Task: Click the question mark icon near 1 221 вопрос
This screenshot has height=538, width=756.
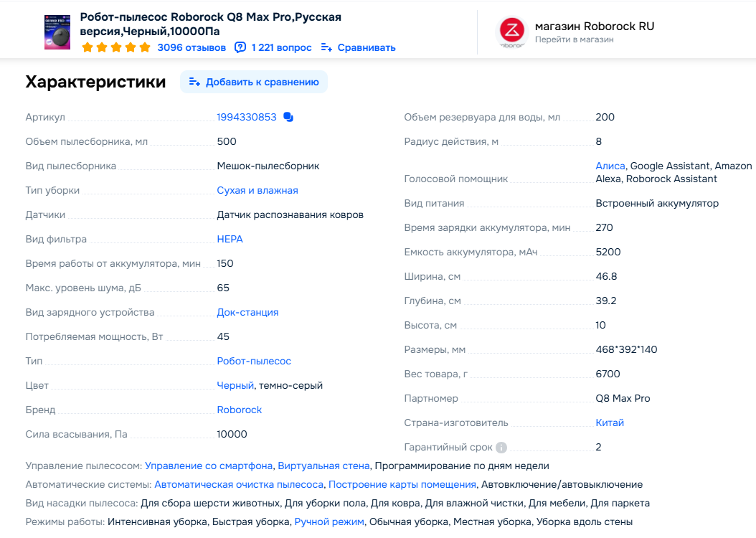Action: pyautogui.click(x=240, y=48)
